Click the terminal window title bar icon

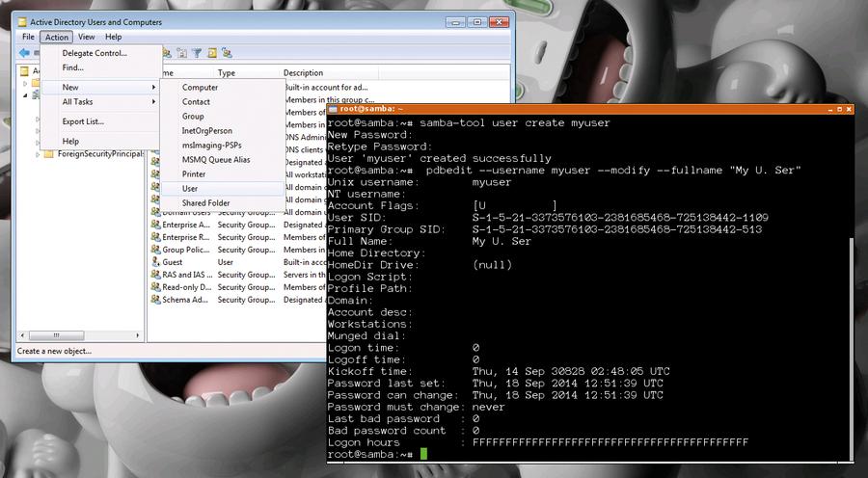click(x=333, y=109)
